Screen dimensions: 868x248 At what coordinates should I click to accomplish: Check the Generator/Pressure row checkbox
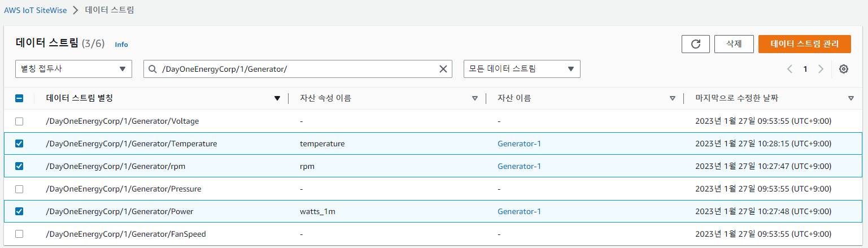(19, 189)
